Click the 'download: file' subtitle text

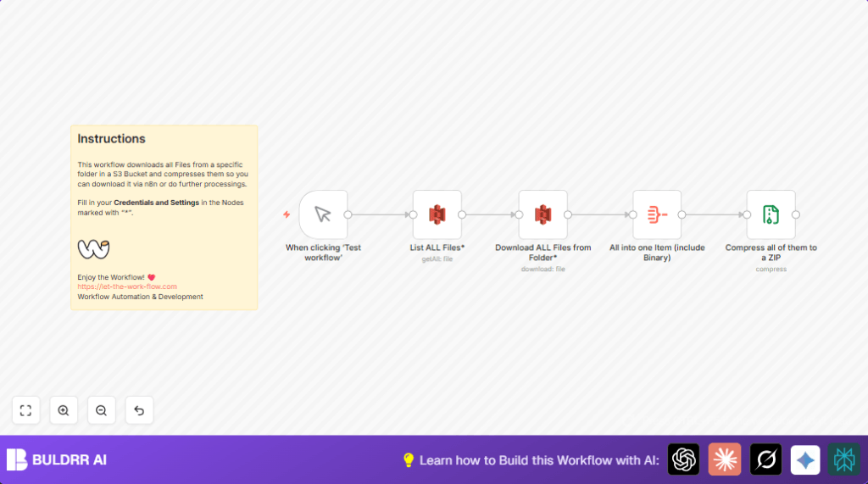543,270
